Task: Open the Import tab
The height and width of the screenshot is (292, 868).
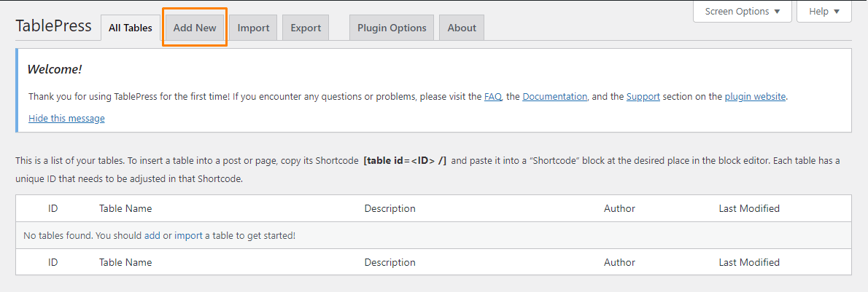Action: [x=253, y=28]
